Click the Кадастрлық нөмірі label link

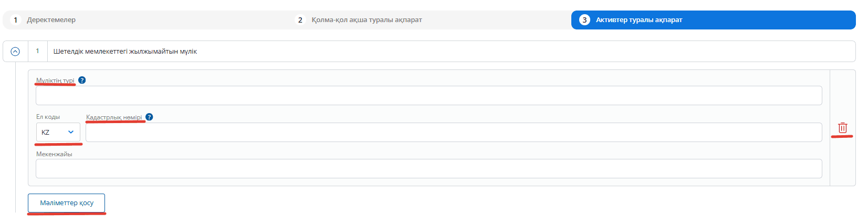coord(114,117)
